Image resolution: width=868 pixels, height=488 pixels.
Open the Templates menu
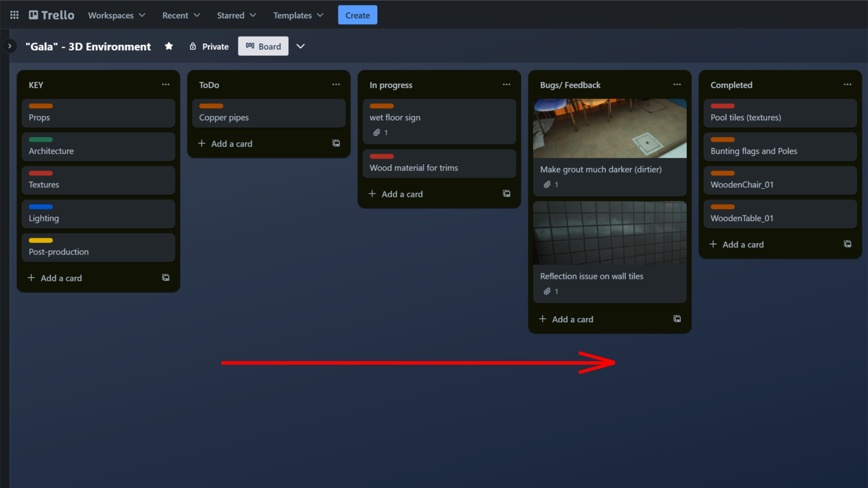coord(298,15)
